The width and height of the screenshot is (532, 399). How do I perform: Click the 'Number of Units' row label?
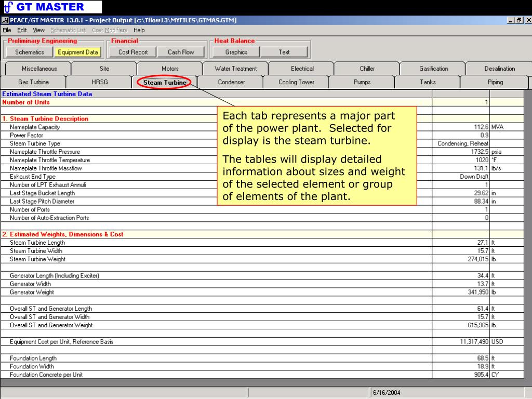click(x=26, y=102)
